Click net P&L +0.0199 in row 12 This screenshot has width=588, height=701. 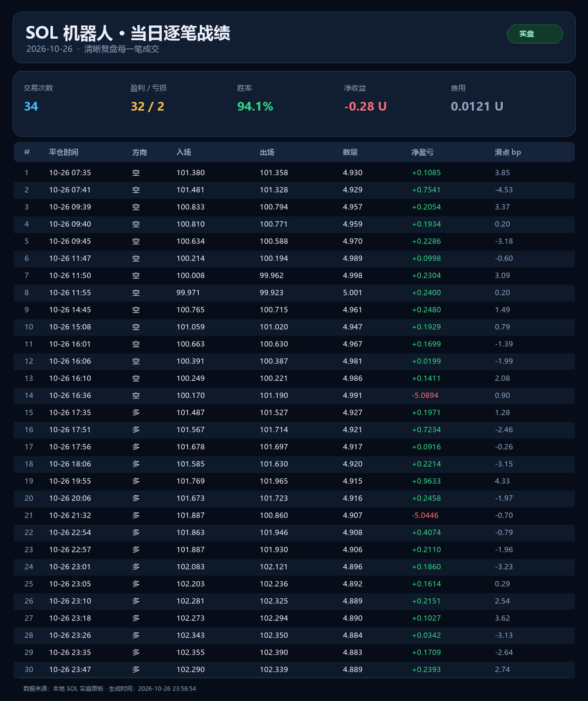[x=427, y=361]
